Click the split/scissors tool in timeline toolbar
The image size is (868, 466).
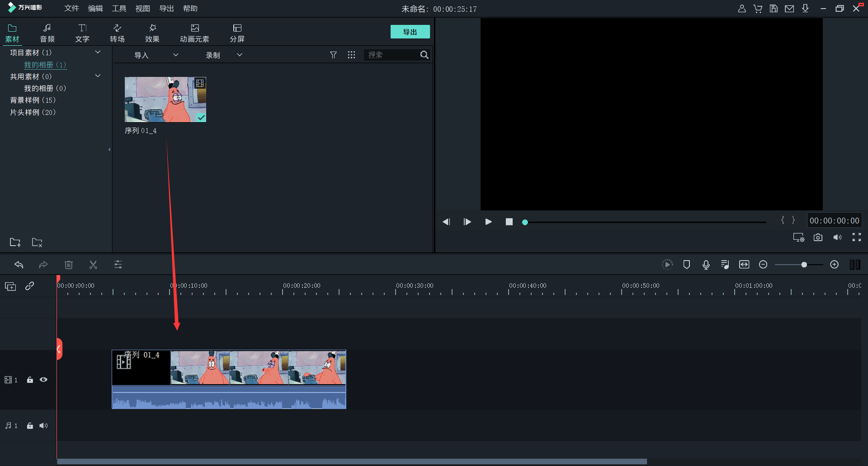click(x=93, y=265)
